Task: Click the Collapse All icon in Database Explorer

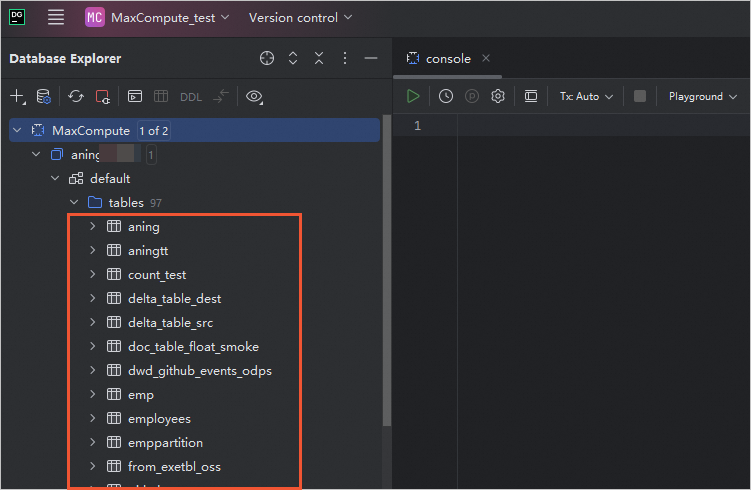Action: point(319,58)
